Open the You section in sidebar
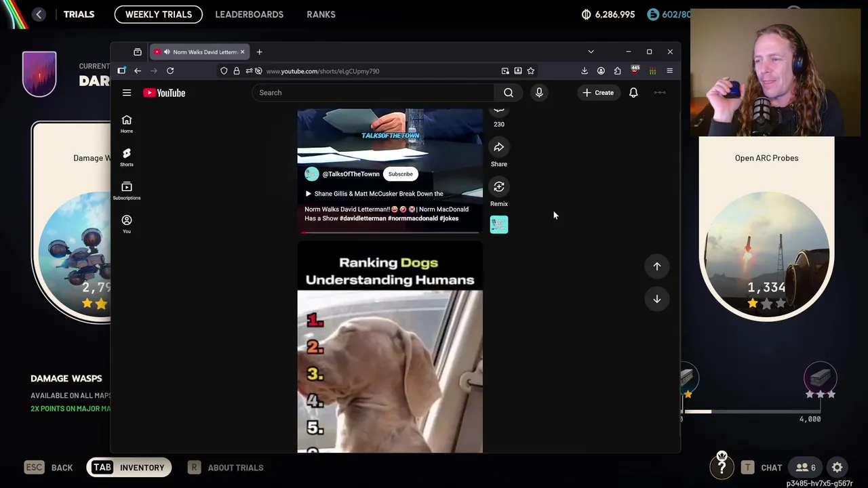 click(127, 224)
